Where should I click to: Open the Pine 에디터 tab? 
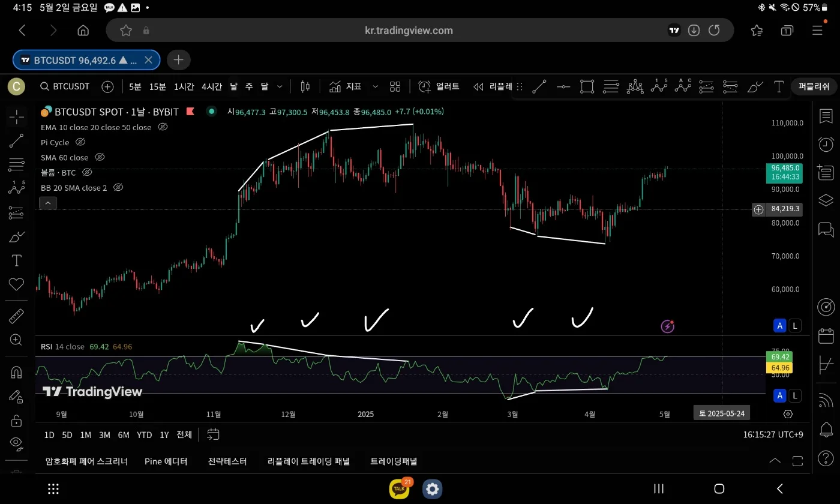(166, 461)
